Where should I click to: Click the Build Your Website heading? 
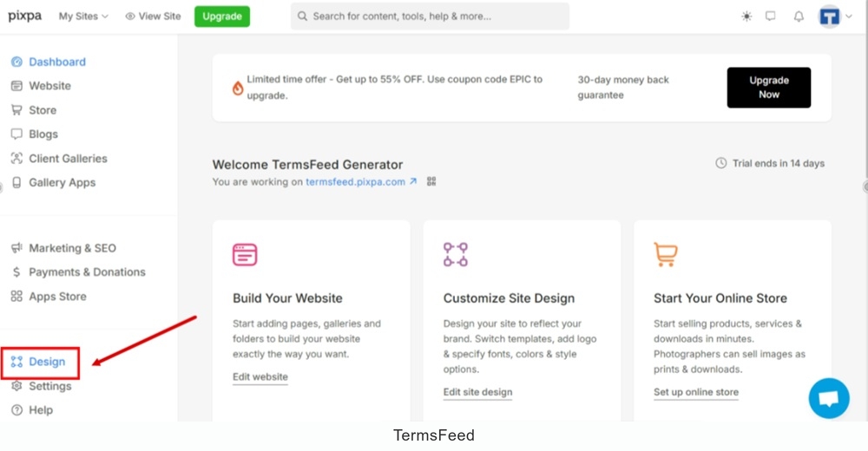[287, 298]
